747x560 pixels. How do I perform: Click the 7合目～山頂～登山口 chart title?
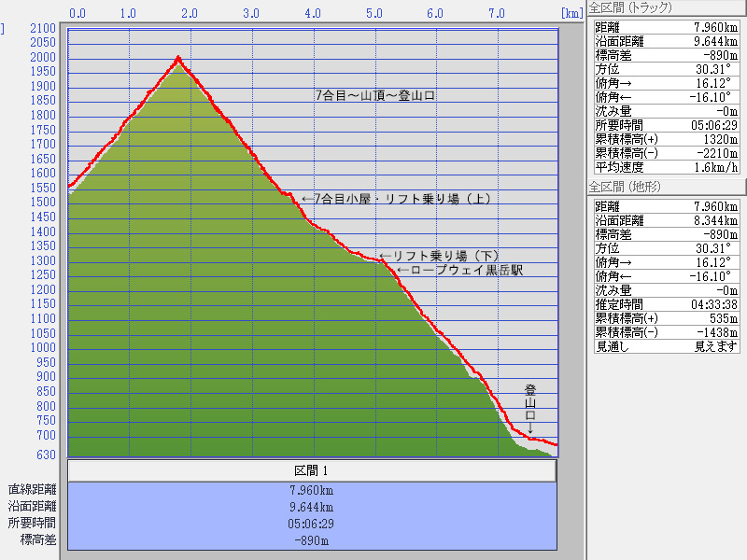pyautogui.click(x=376, y=95)
